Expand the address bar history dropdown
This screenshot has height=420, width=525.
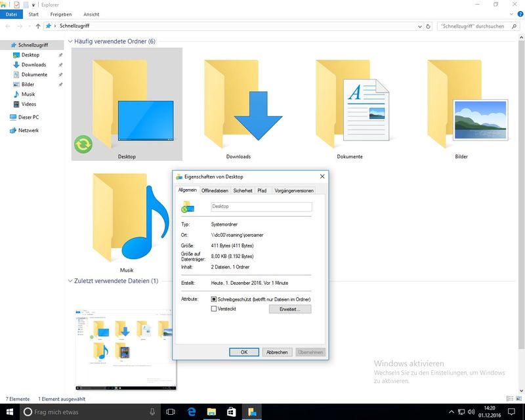(x=419, y=26)
